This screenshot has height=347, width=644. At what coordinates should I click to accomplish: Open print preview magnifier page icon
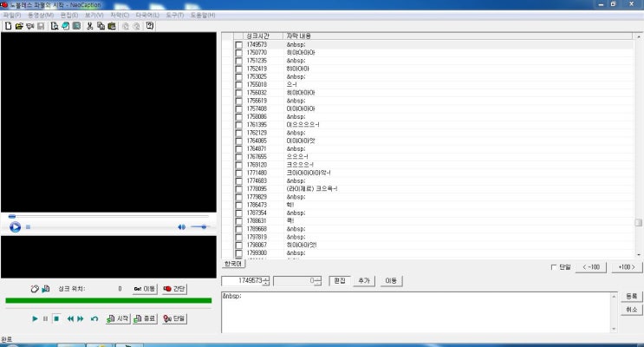[55, 26]
